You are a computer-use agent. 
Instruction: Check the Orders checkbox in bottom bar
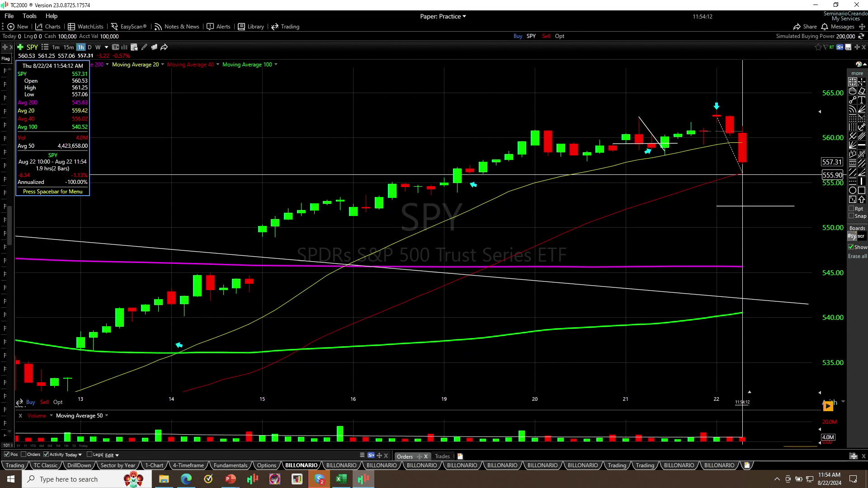click(24, 455)
